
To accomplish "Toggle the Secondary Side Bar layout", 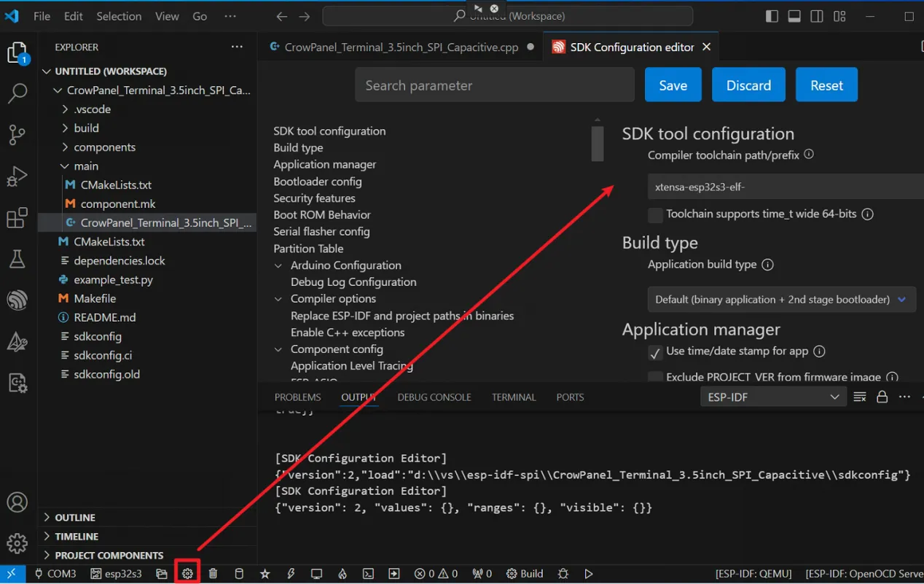I will click(817, 16).
